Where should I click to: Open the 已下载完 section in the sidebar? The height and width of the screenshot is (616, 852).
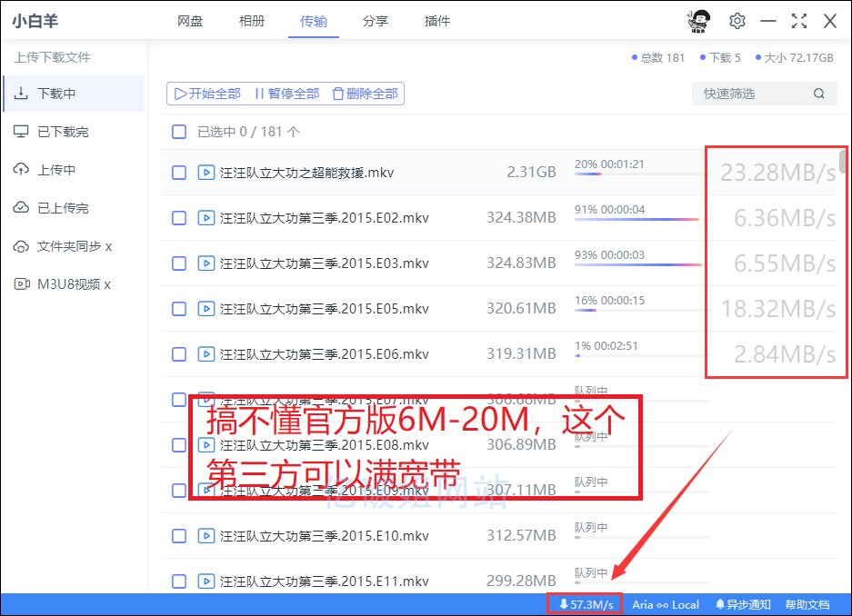click(20, 133)
